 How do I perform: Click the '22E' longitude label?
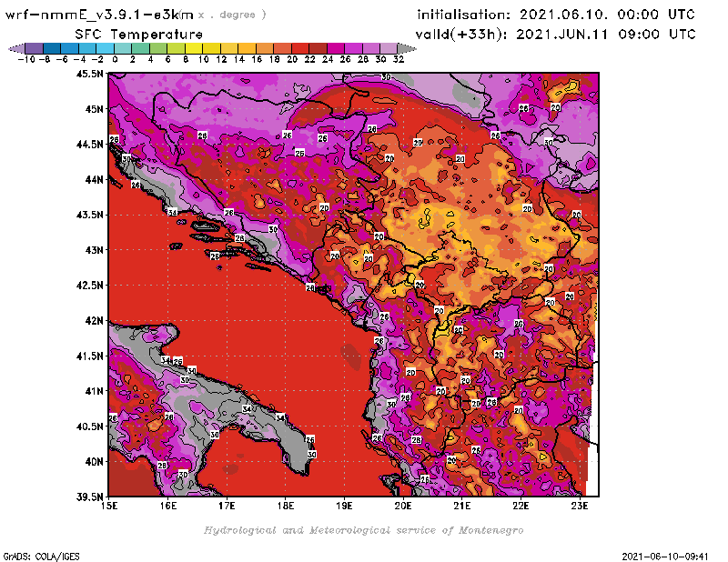[x=521, y=506]
